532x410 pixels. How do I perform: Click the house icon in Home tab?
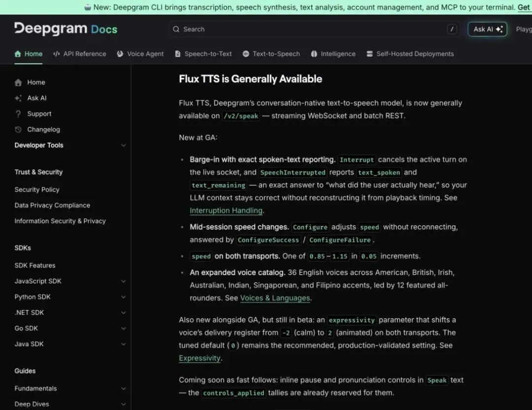click(18, 54)
